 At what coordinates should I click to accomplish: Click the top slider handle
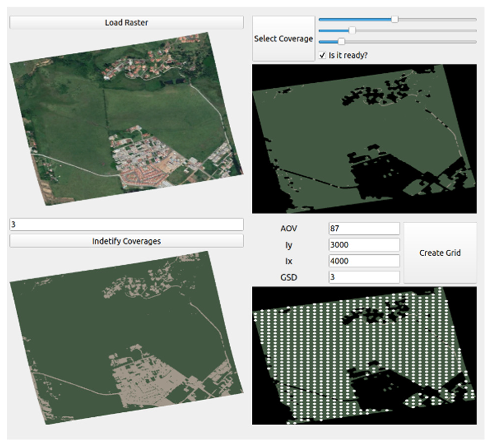tap(395, 19)
